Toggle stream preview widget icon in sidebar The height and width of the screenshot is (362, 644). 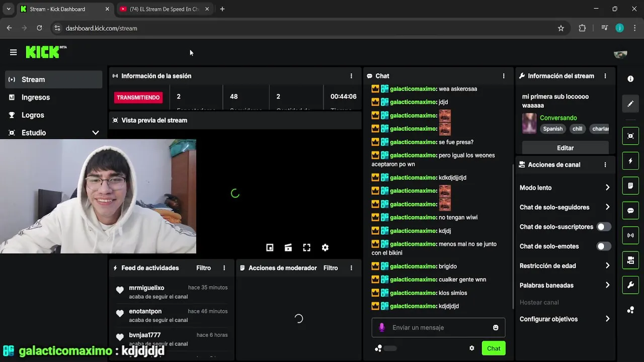630,136
